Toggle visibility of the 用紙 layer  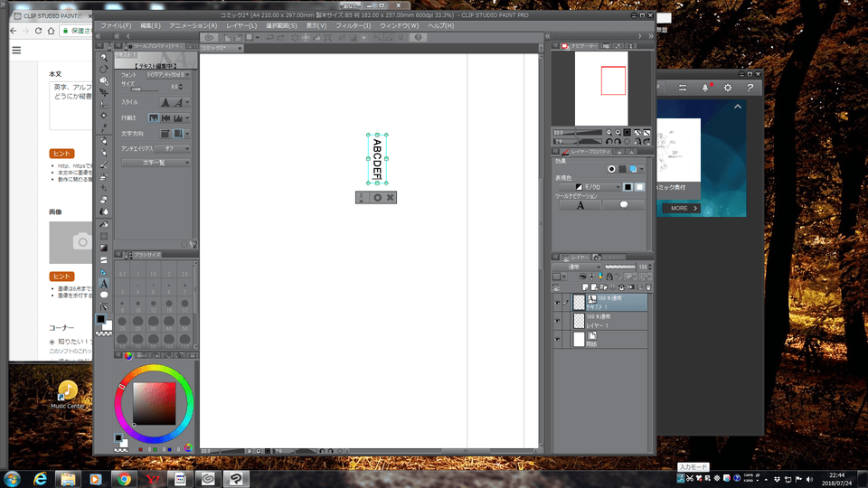pyautogui.click(x=557, y=339)
